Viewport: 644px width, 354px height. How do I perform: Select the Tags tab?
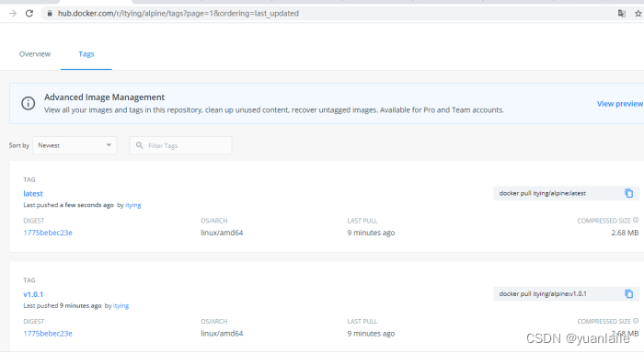(86, 54)
